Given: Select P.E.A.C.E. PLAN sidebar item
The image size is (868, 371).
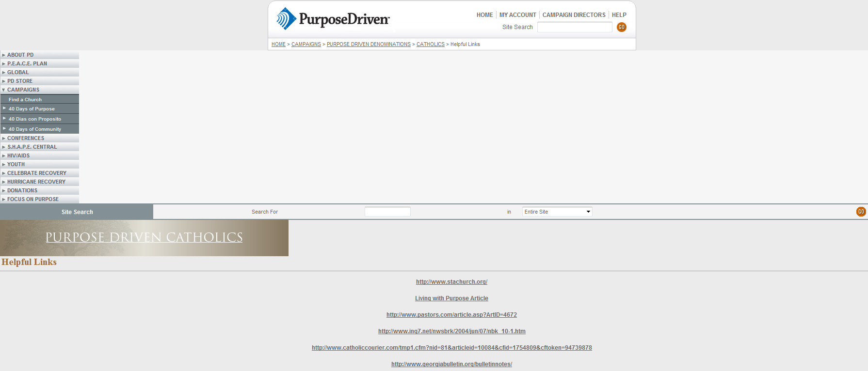Looking at the screenshot, I should [x=27, y=64].
